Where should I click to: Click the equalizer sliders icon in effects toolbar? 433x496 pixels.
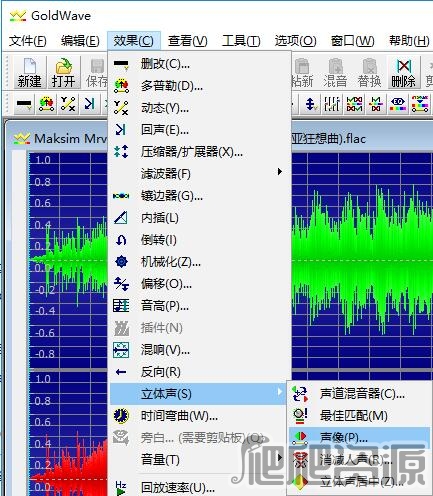click(332, 104)
